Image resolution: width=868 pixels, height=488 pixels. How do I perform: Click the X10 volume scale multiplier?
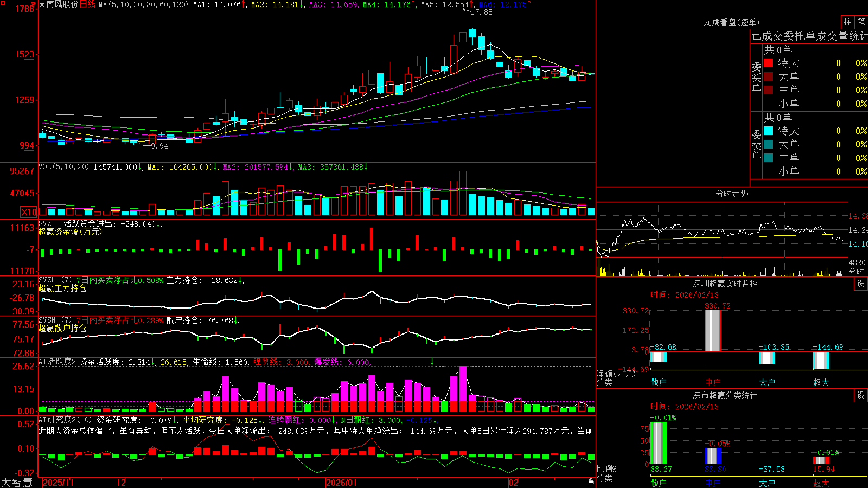(x=29, y=212)
